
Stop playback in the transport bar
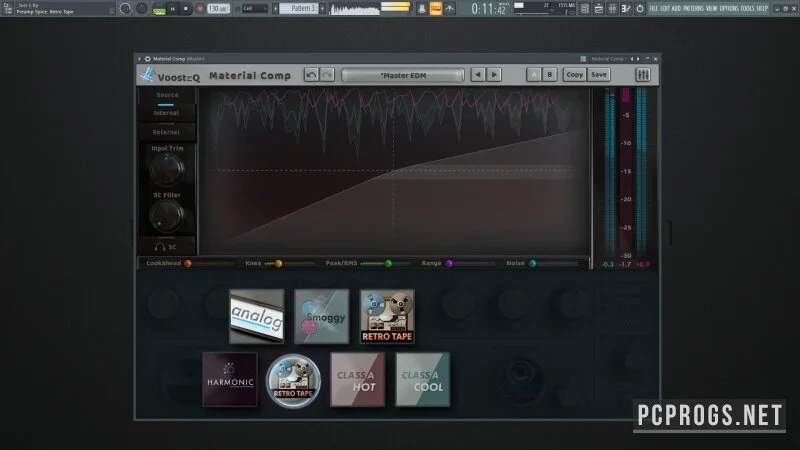pyautogui.click(x=186, y=9)
